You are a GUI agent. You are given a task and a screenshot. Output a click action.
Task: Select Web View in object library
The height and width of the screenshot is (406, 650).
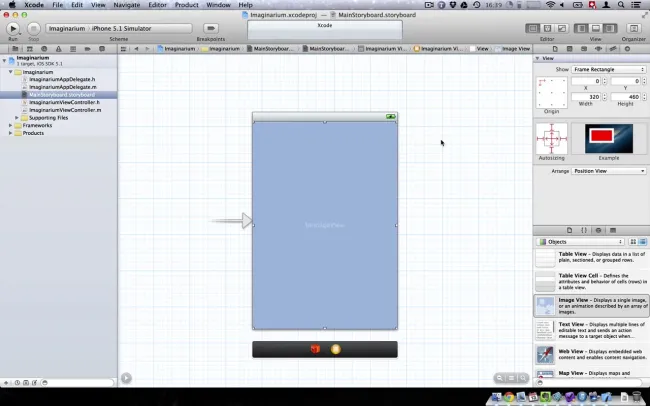[592, 354]
